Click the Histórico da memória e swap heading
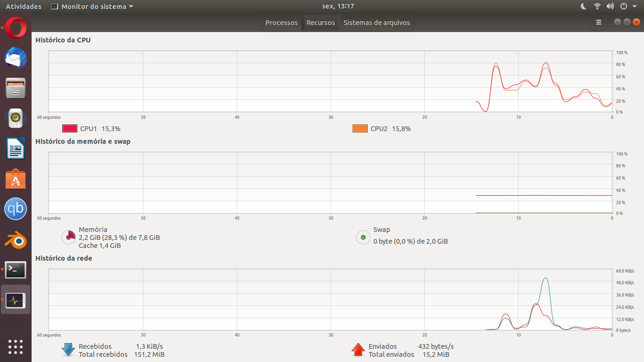Viewport: 644px width, 362px height. (x=83, y=141)
